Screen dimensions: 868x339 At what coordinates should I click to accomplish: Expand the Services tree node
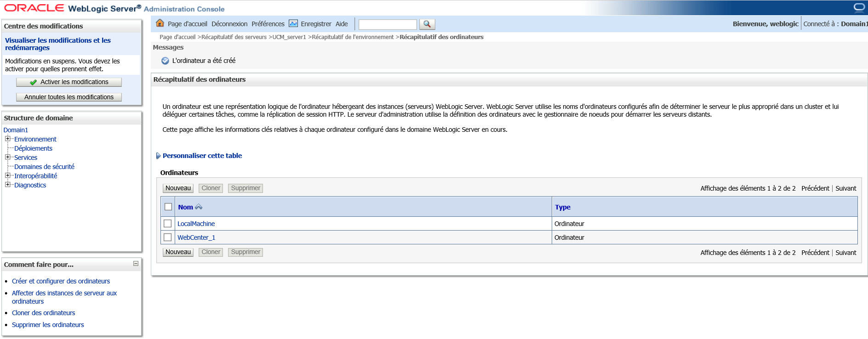[7, 157]
